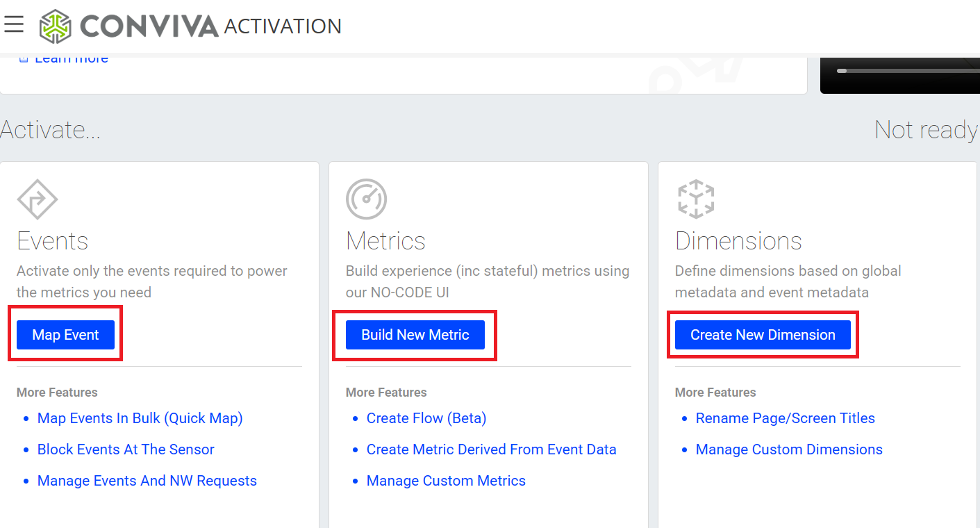Click the Conviva logo icon
The image size is (980, 528).
coord(55,26)
